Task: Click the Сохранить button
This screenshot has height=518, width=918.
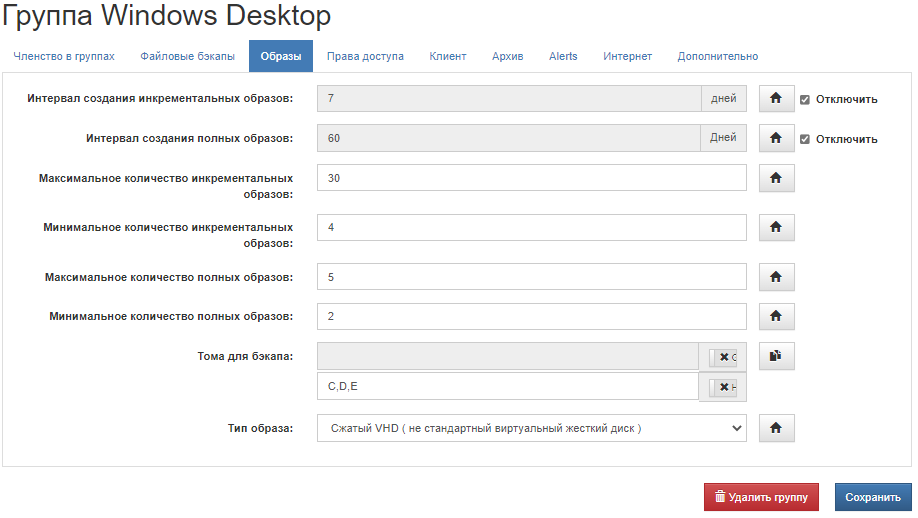Action: (x=873, y=497)
